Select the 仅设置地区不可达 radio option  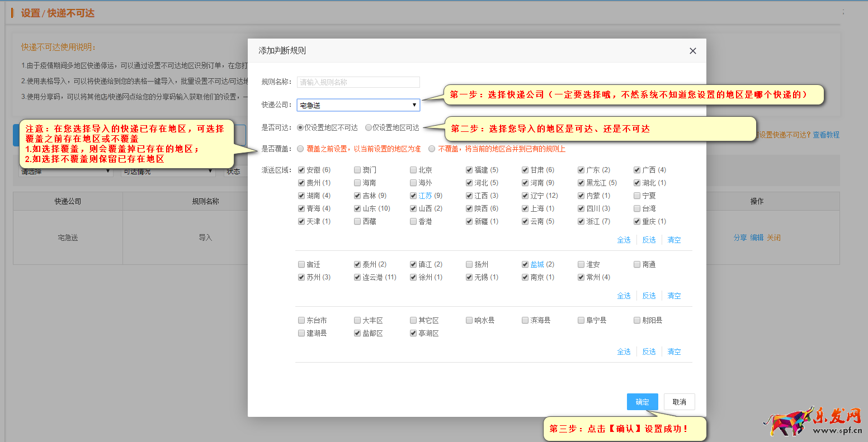click(300, 128)
